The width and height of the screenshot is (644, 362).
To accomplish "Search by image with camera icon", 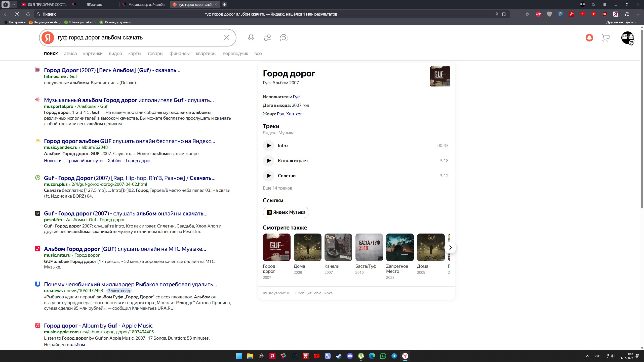I will click(x=284, y=38).
